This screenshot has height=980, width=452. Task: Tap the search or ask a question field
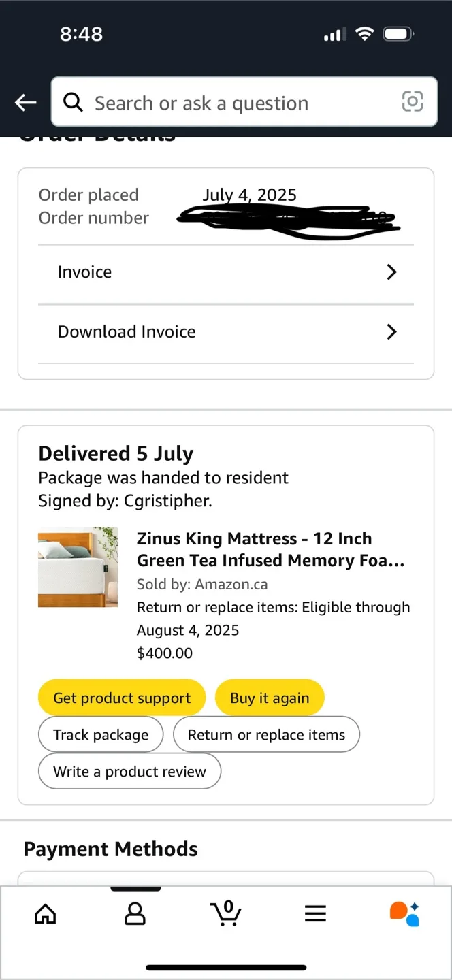(225, 102)
